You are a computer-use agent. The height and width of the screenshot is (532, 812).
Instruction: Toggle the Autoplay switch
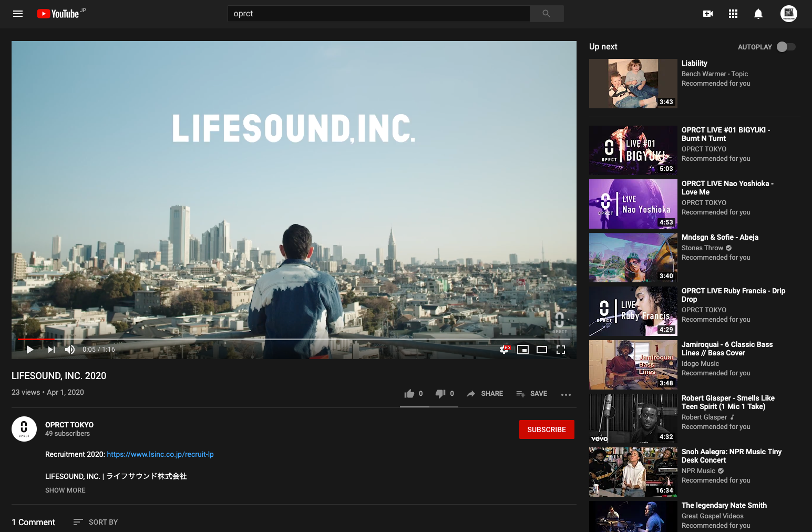click(x=786, y=47)
